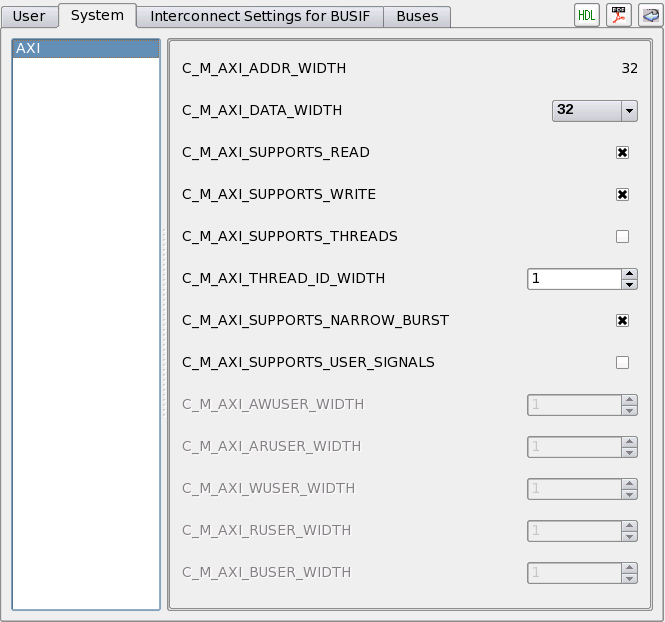The height and width of the screenshot is (622, 665).
Task: Open the PDF datasheet icon
Action: tap(618, 15)
